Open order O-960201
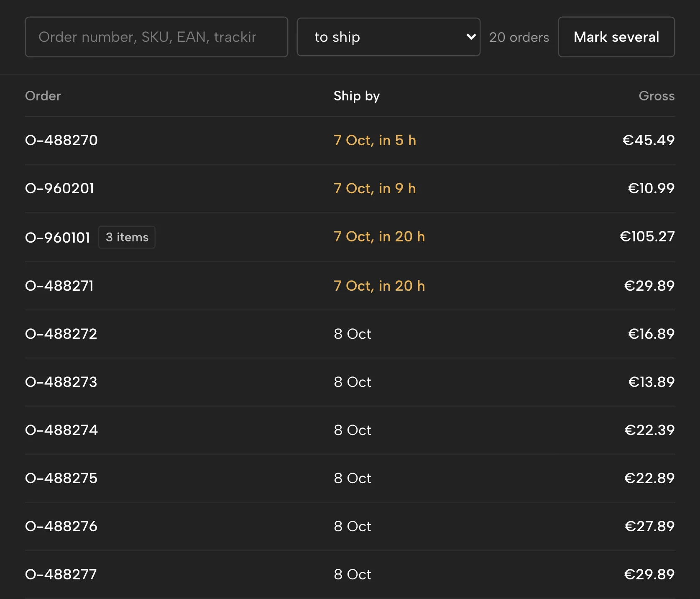 click(x=60, y=188)
